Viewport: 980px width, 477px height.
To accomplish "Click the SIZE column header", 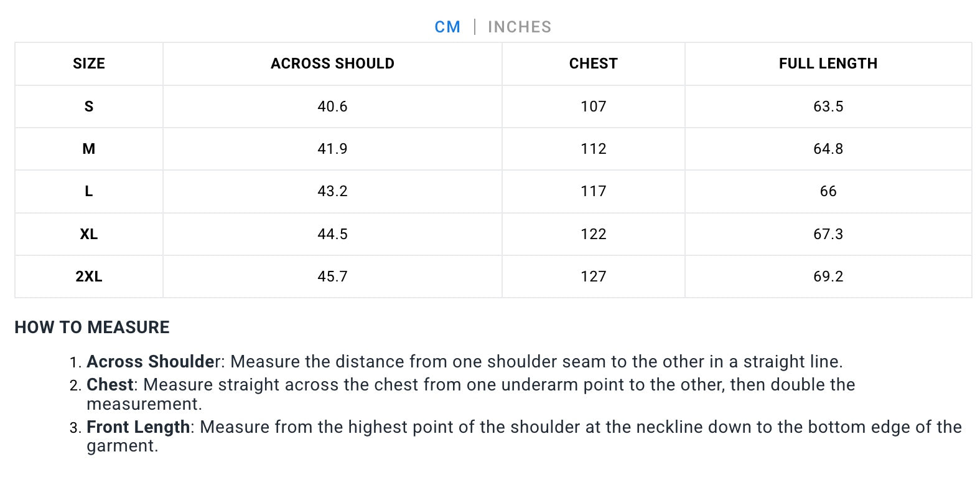I will click(89, 64).
